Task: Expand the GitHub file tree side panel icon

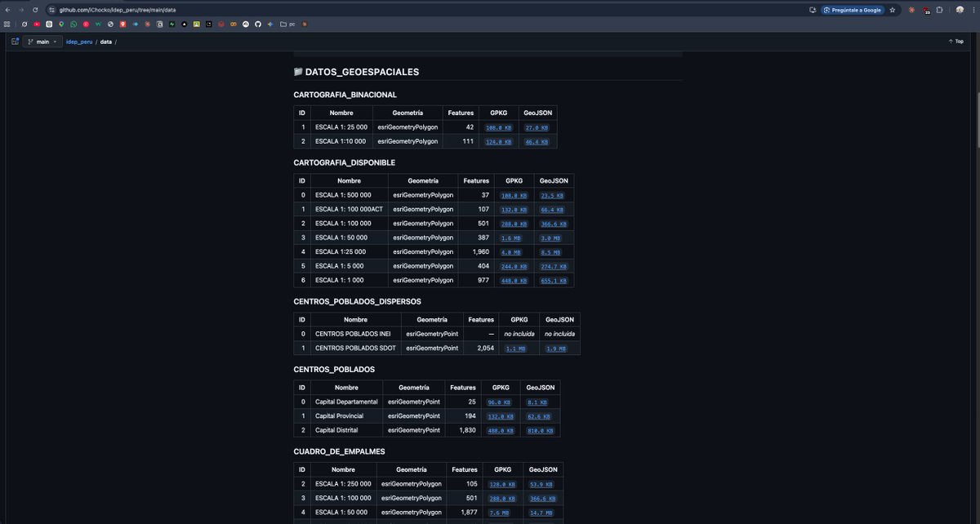Action: 15,41
